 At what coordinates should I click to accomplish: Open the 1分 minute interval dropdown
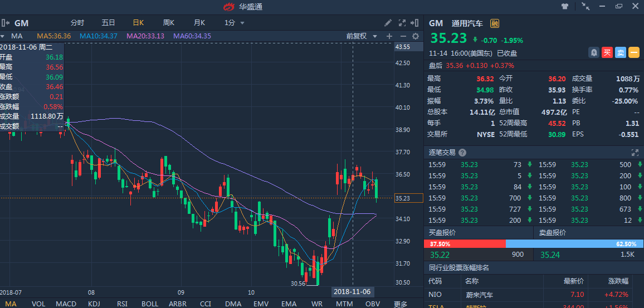[x=234, y=23]
